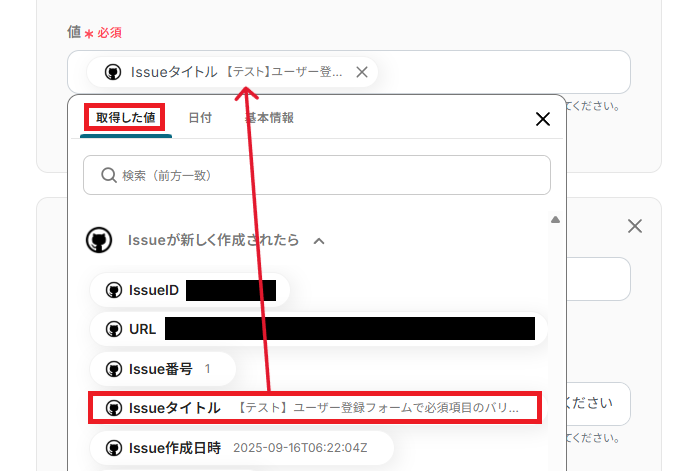Click the scrollbar up arrow in the list
Screen dimensions: 695x471
[555, 220]
